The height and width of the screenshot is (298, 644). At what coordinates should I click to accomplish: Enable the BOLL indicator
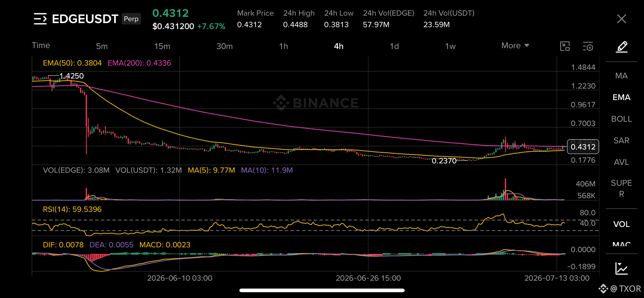point(621,119)
